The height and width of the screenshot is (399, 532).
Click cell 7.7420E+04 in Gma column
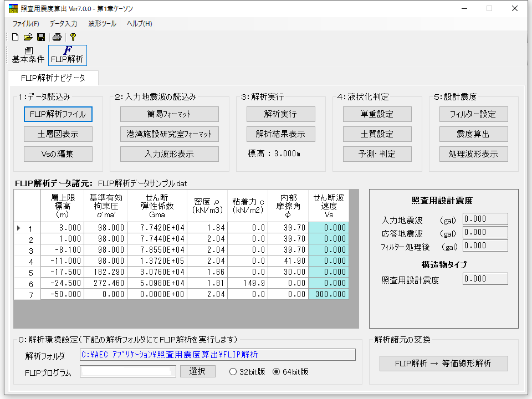click(x=157, y=228)
